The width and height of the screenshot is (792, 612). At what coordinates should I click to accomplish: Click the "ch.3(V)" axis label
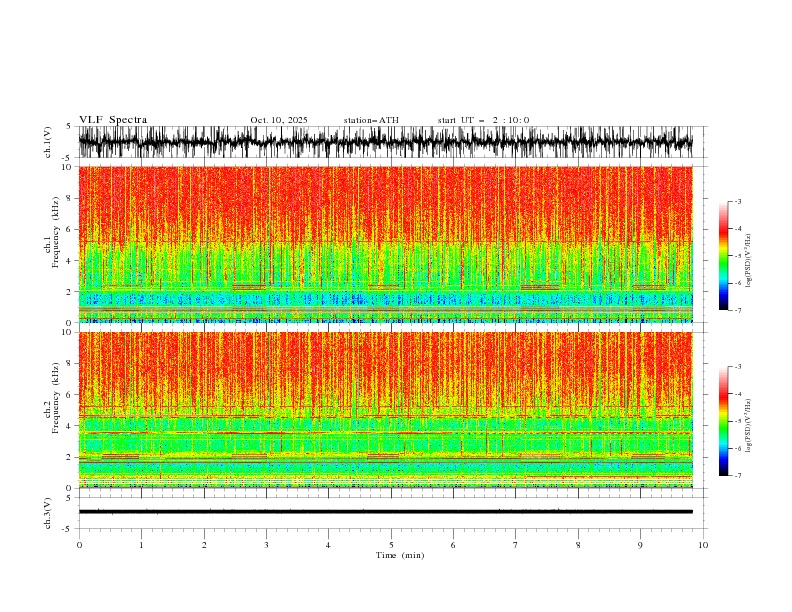(x=48, y=513)
